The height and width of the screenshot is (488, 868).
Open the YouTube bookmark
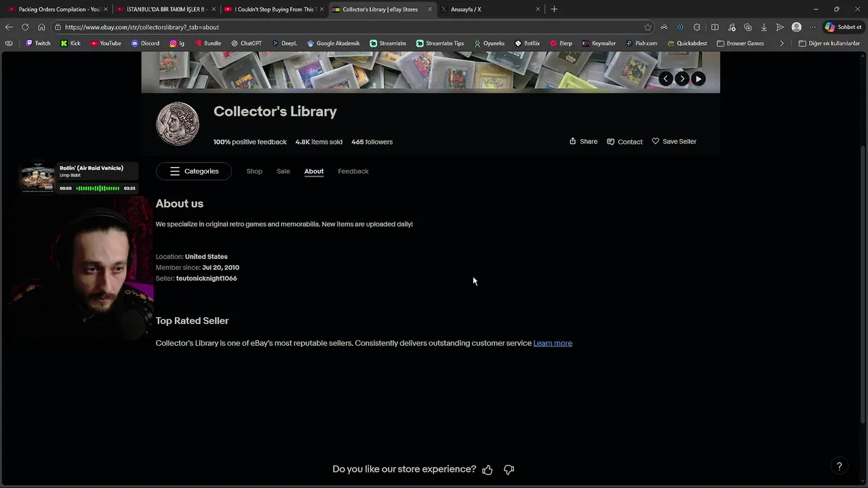(105, 43)
